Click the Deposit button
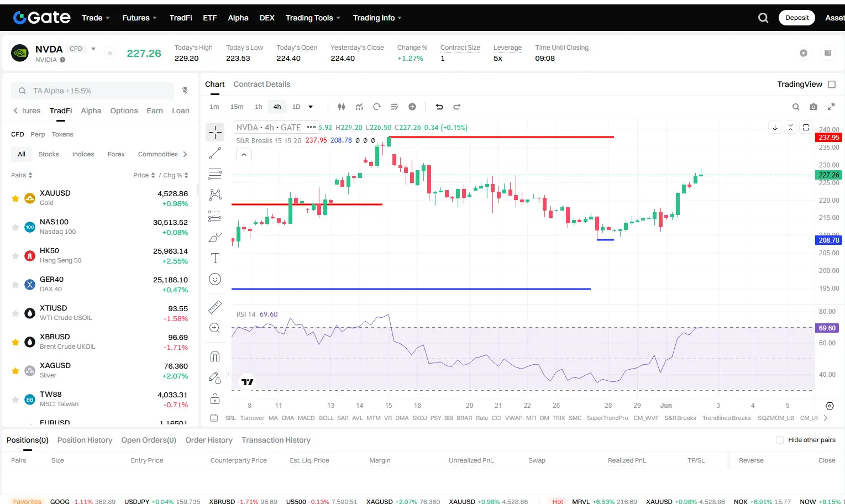845x504 pixels. tap(797, 18)
